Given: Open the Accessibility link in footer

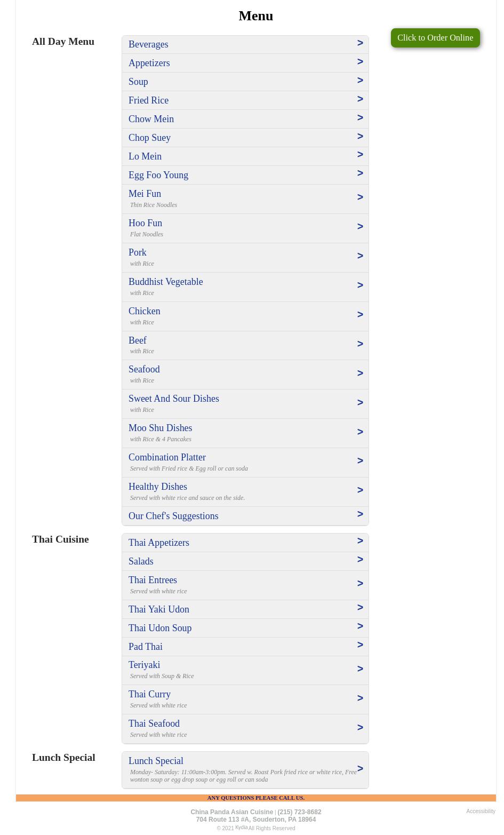Looking at the screenshot, I should click(481, 812).
